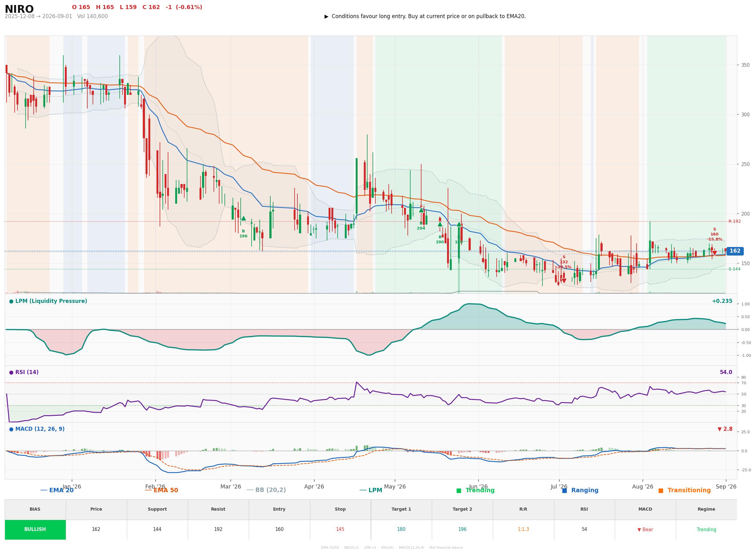Select the EMA 50 legend entry
Viewport: 756px width, 554px height.
tap(161, 490)
